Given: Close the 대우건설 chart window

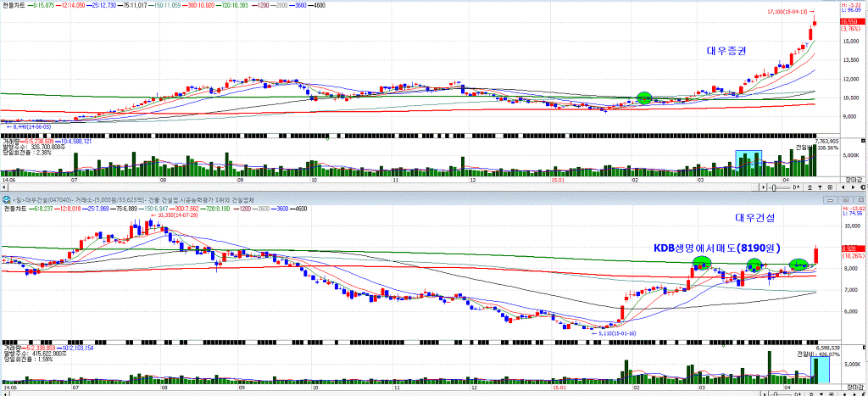Looking at the screenshot, I should (x=861, y=200).
